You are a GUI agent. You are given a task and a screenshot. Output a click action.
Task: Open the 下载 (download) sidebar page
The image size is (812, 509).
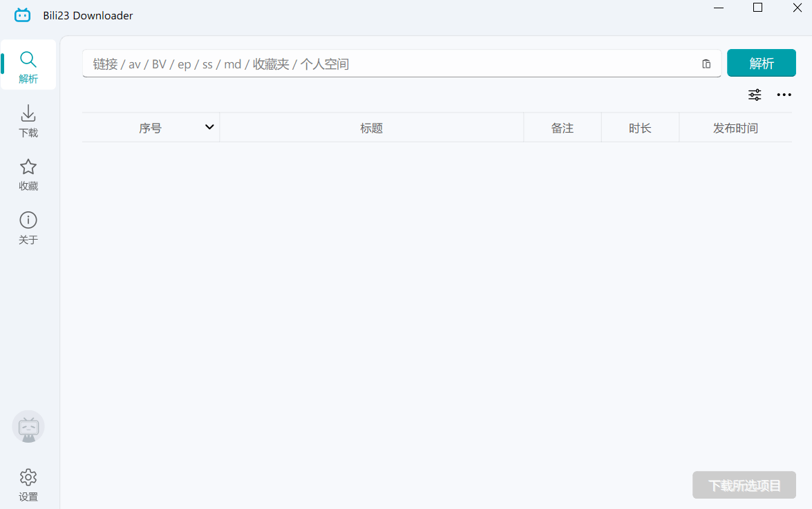click(x=28, y=121)
